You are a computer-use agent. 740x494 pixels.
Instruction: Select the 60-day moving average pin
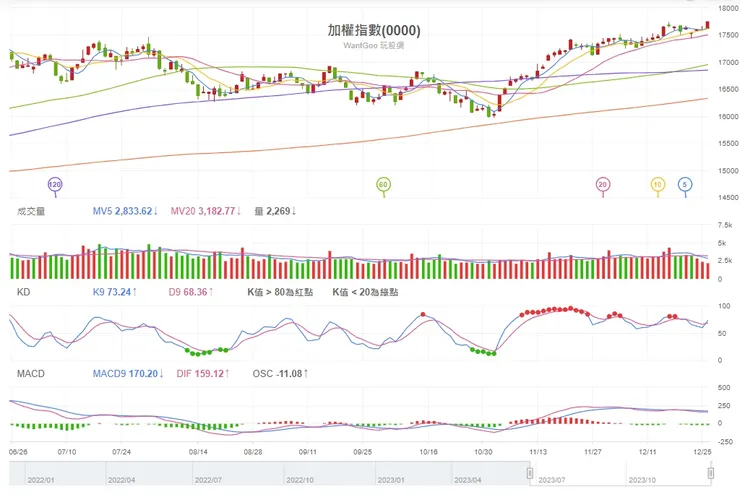click(382, 185)
